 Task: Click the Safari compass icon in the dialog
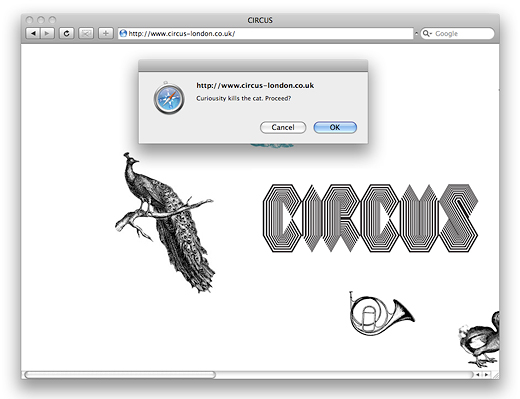169,99
